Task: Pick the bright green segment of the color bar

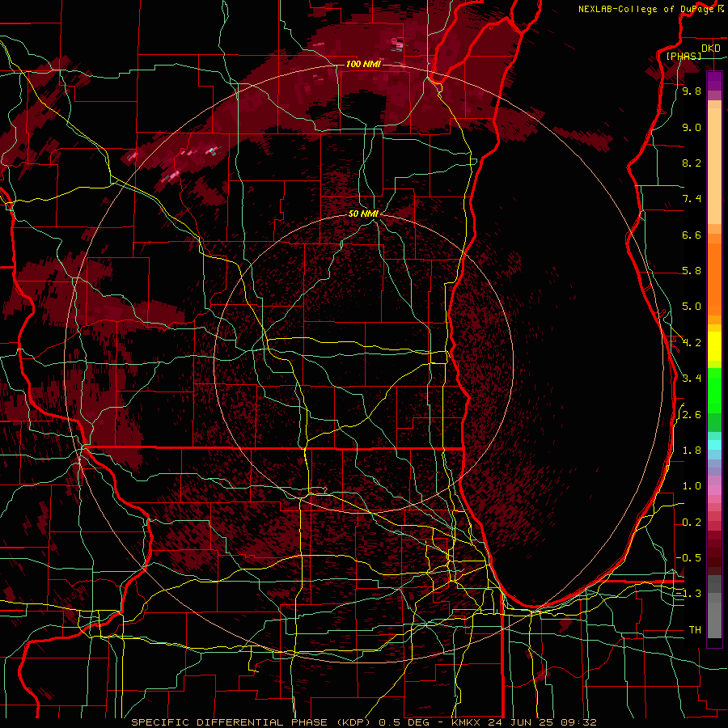Action: [x=714, y=390]
